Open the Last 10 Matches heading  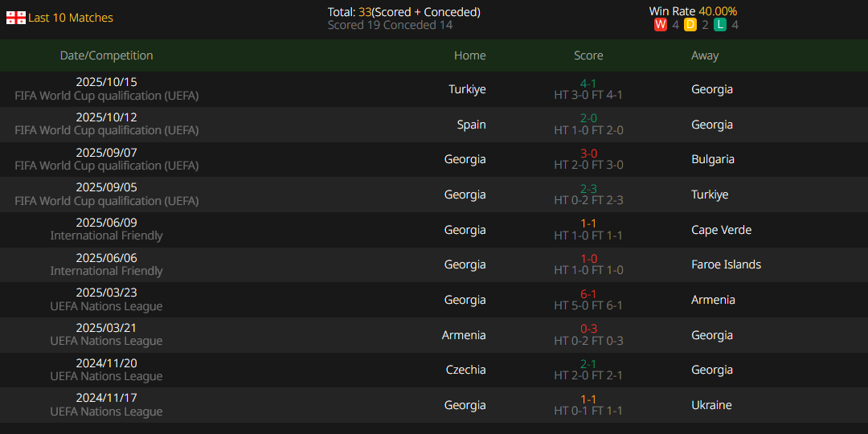(71, 18)
